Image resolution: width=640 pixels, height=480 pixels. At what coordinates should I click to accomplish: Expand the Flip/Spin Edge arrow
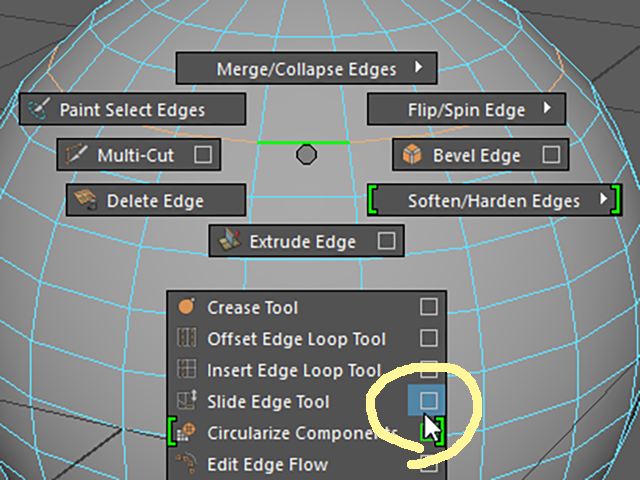[547, 108]
